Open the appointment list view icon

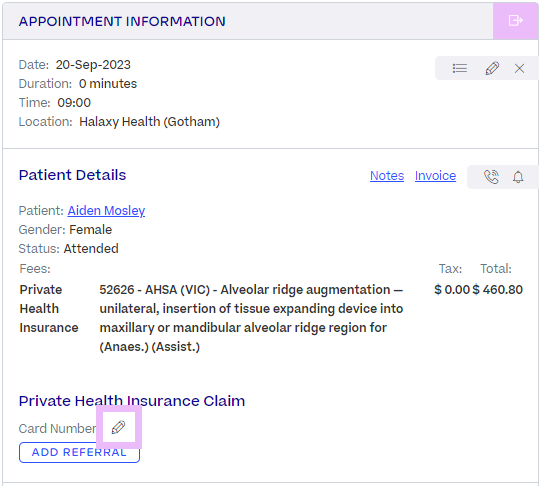click(460, 68)
